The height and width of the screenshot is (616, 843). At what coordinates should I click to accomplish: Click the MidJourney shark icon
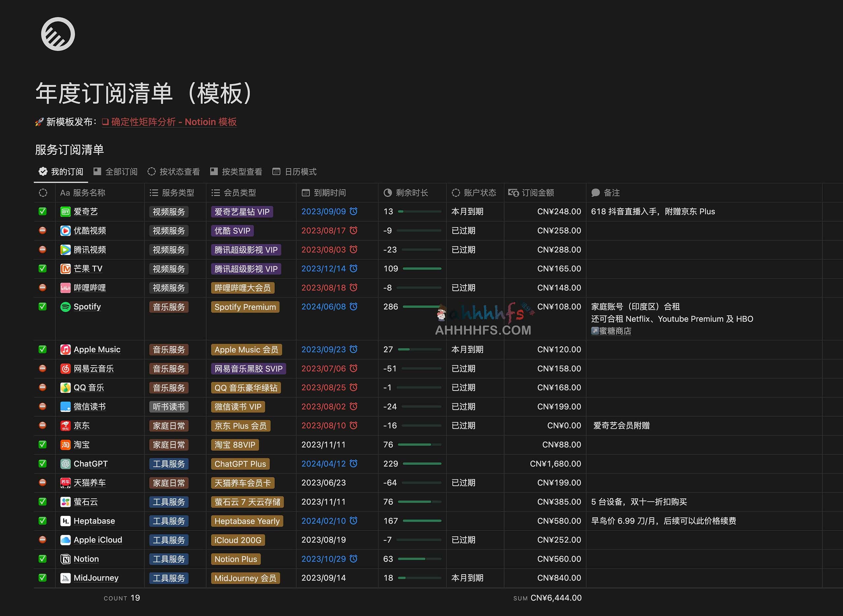[x=65, y=577]
